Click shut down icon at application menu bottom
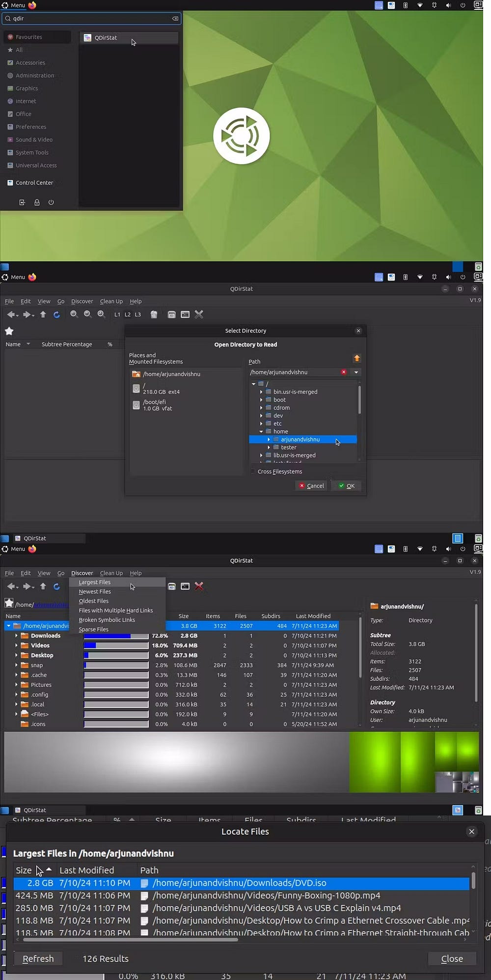 pos(51,202)
